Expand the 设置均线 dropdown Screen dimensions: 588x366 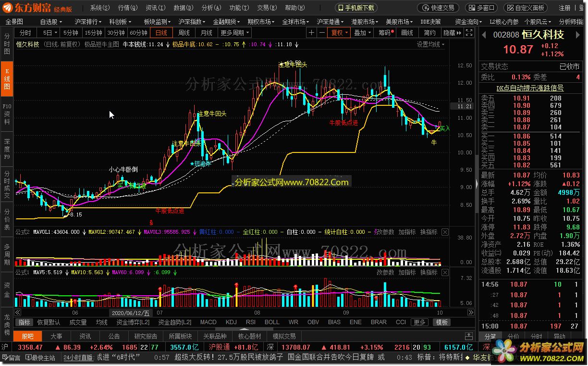430,44
